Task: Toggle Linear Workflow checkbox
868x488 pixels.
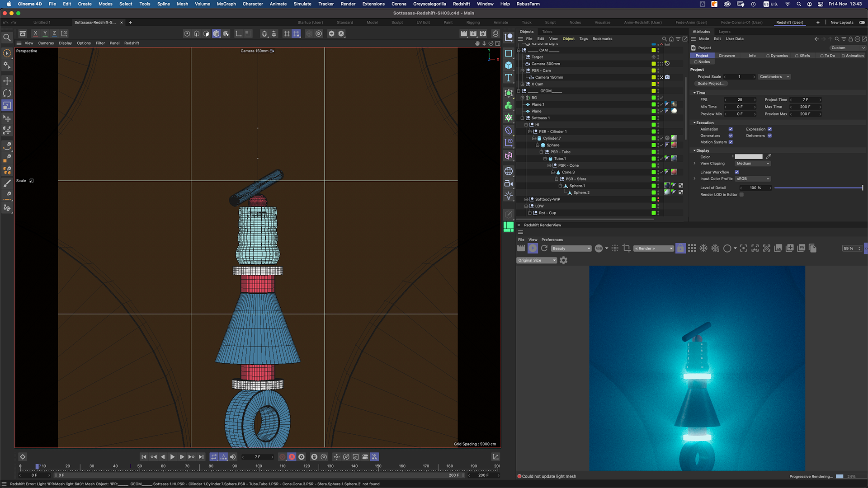Action: pos(737,172)
